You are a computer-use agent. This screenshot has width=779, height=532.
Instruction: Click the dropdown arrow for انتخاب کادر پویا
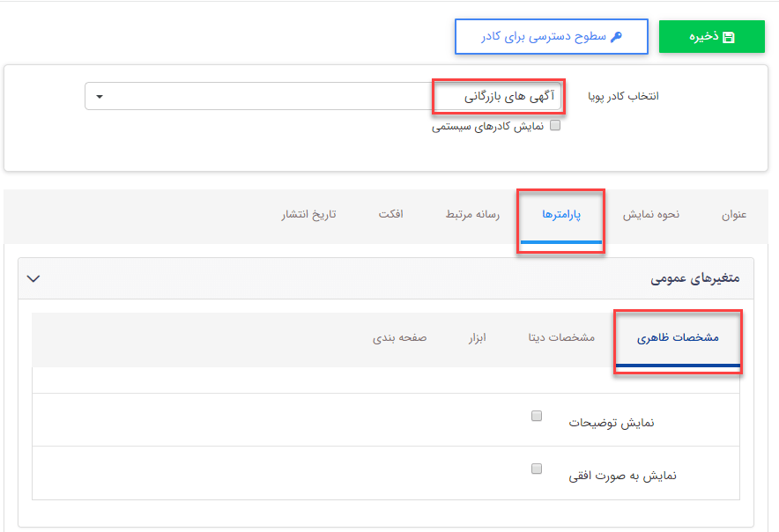coord(100,96)
